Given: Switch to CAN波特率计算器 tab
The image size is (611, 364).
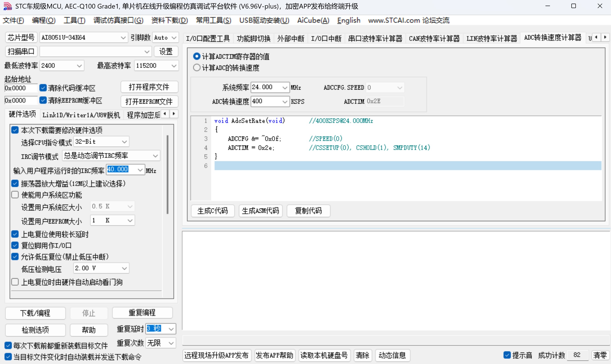Looking at the screenshot, I should pos(434,38).
